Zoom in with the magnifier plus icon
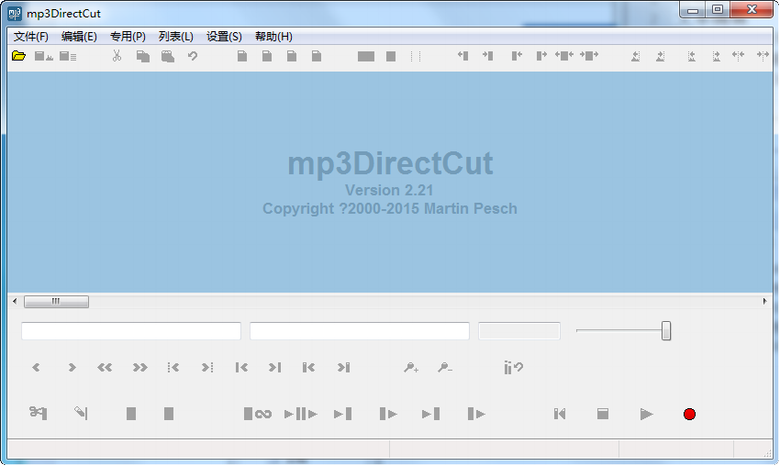The width and height of the screenshot is (780, 466). pos(411,368)
